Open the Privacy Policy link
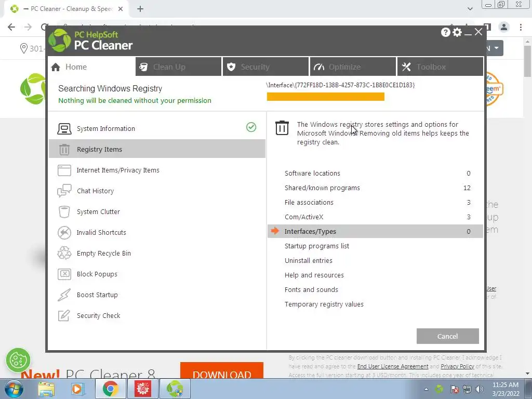 click(x=457, y=366)
